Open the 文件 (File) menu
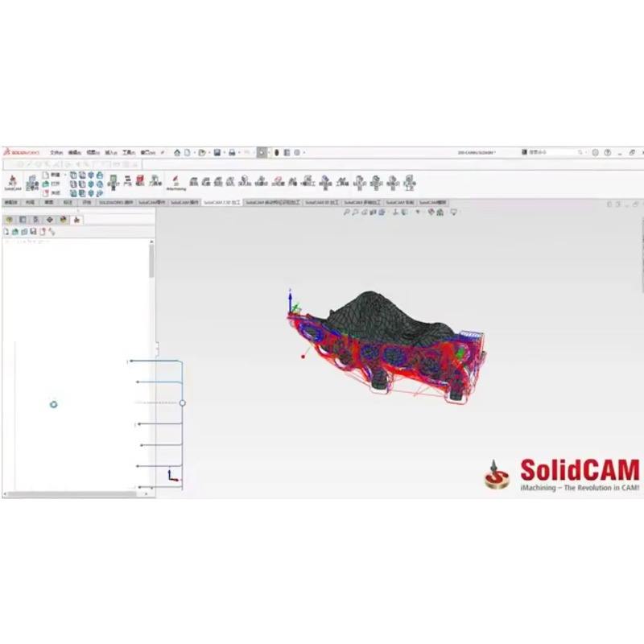The width and height of the screenshot is (644, 644). click(56, 153)
